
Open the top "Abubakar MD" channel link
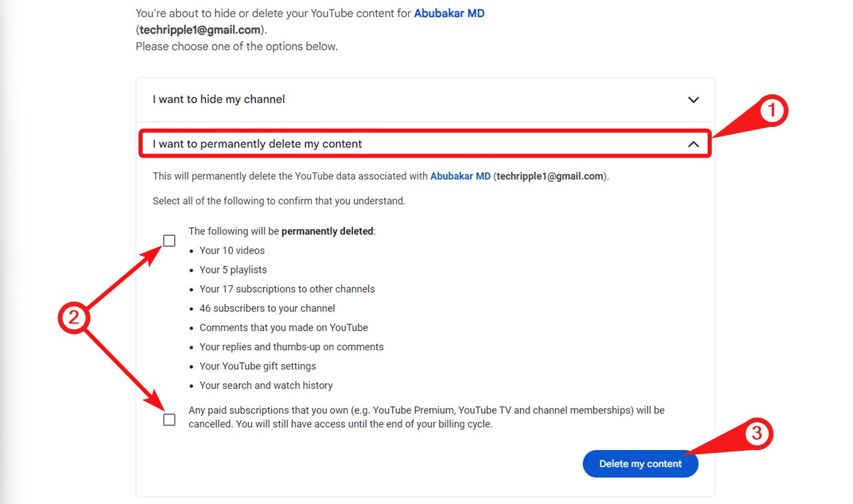(449, 13)
